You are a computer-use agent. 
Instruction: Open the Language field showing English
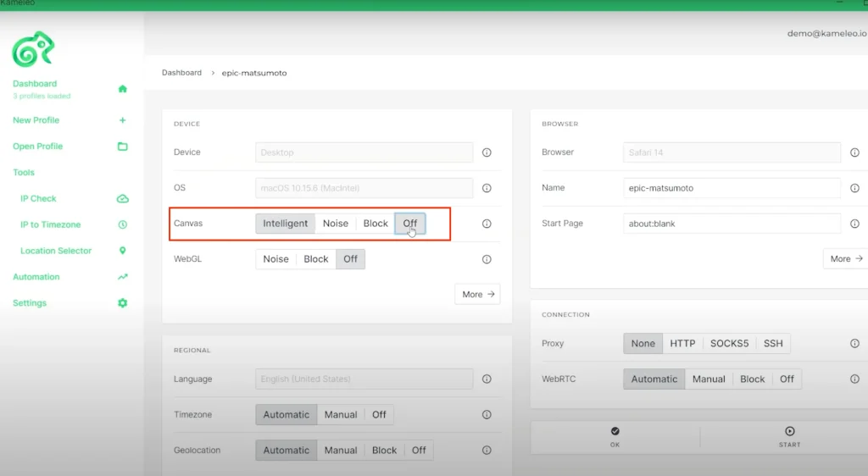coord(364,379)
